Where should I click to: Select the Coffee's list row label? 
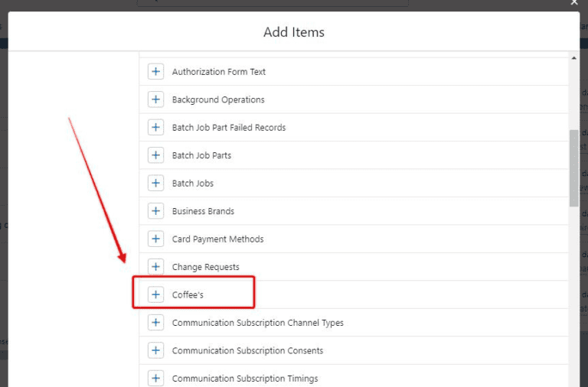188,295
